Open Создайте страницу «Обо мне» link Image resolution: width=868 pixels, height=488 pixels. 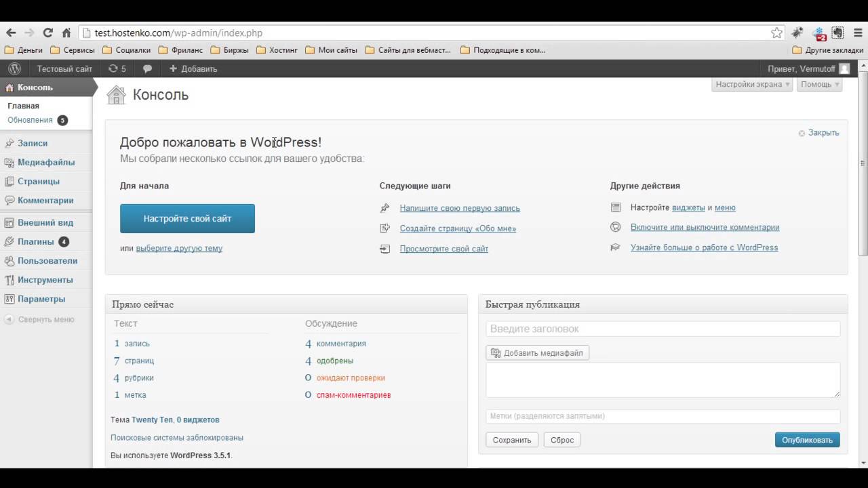click(458, 228)
